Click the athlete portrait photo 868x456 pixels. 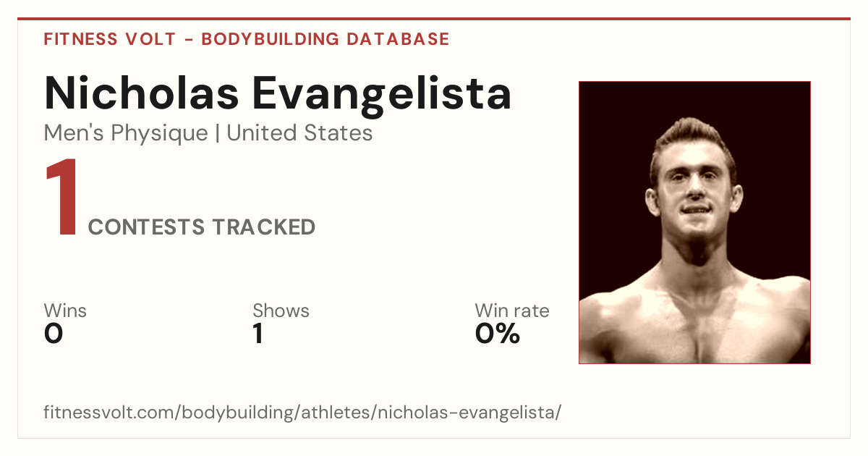(694, 222)
